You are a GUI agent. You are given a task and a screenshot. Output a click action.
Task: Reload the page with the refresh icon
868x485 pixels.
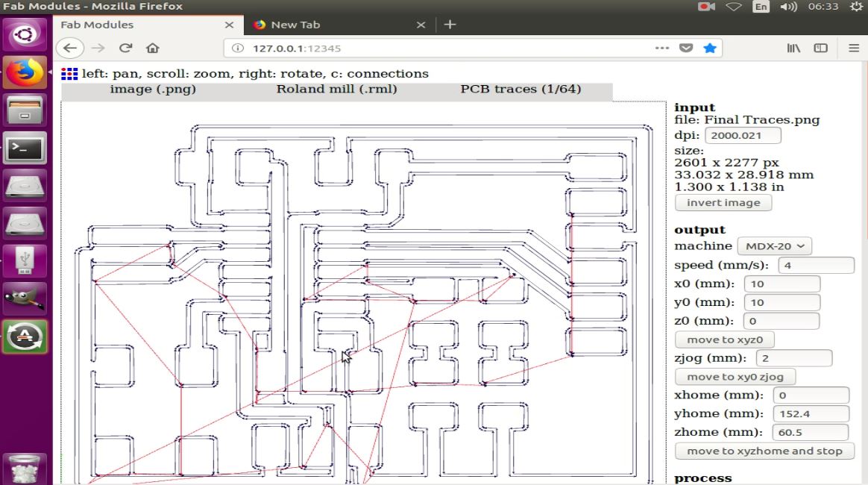(x=126, y=48)
